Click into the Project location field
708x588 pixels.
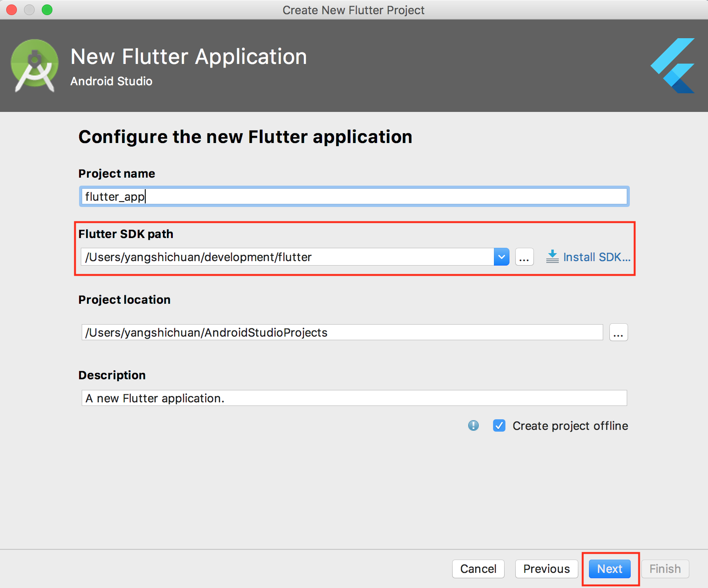pos(342,332)
